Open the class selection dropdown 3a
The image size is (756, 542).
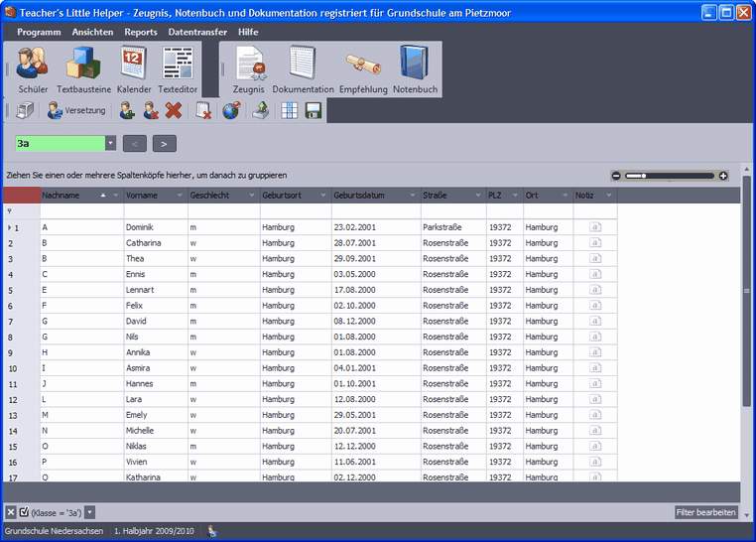(x=111, y=143)
